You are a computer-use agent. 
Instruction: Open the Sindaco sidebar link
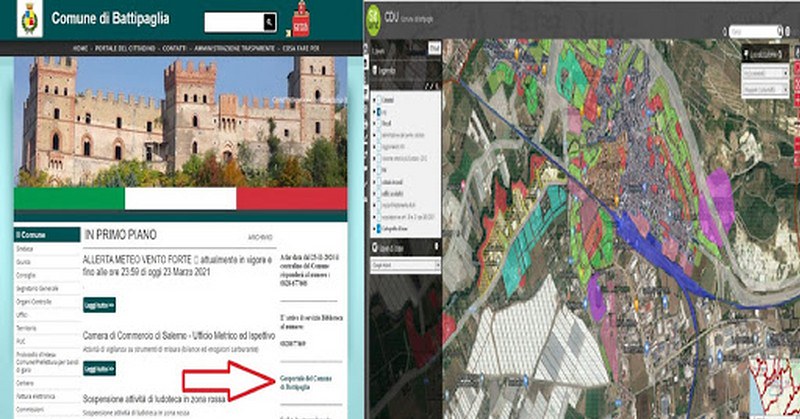(24, 249)
